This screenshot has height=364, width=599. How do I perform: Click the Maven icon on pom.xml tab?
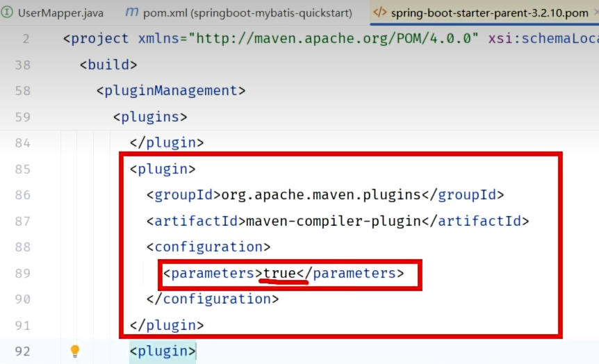(132, 13)
